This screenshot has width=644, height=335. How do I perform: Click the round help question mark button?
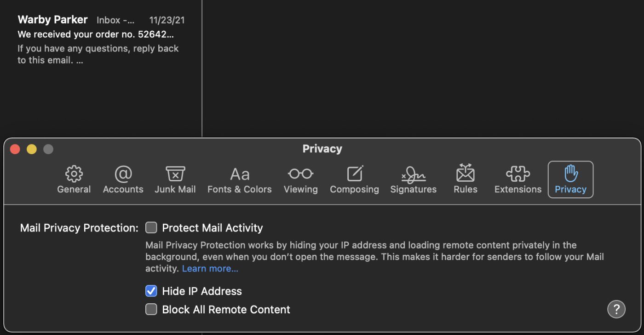(616, 309)
